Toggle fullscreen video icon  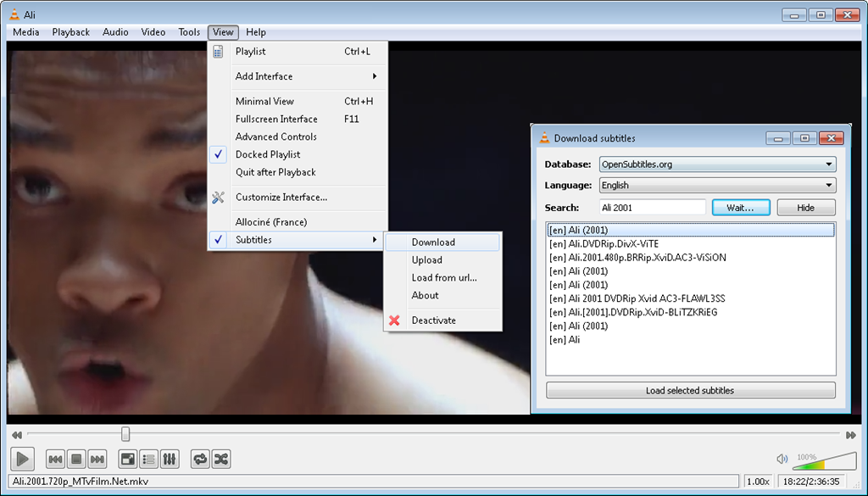coord(128,459)
